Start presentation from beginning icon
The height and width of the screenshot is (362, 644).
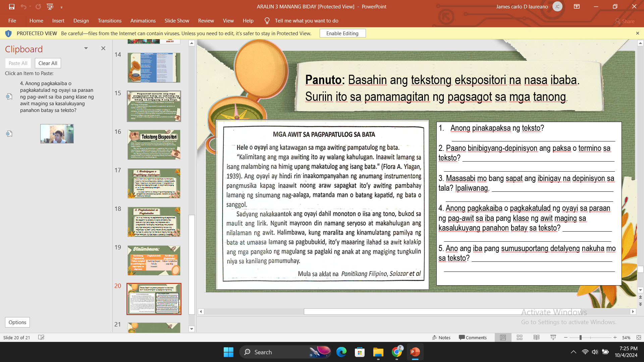[50, 7]
